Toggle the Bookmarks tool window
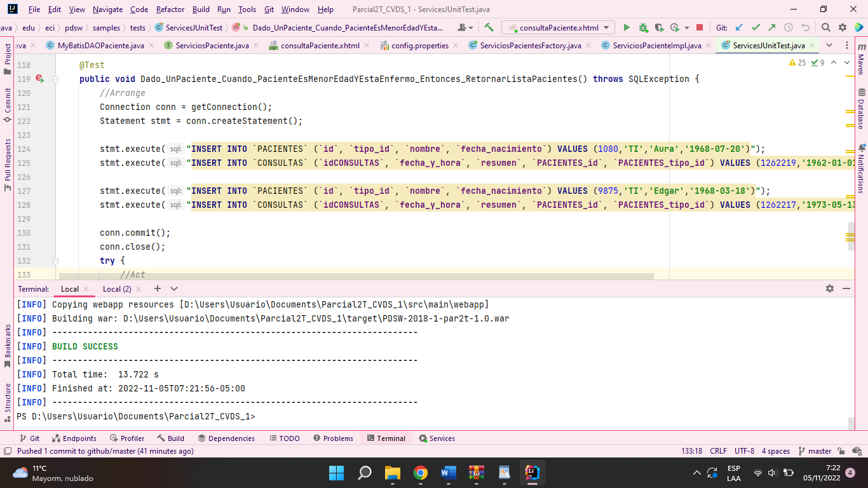Viewport: 868px width, 488px height. [x=8, y=346]
